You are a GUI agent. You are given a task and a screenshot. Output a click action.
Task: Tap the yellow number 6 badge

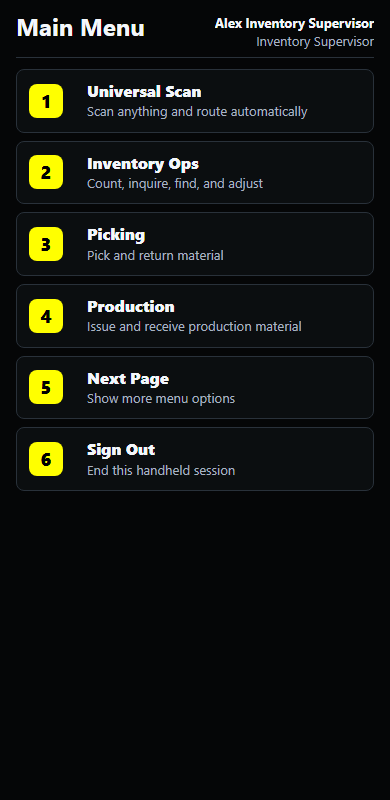coord(46,459)
